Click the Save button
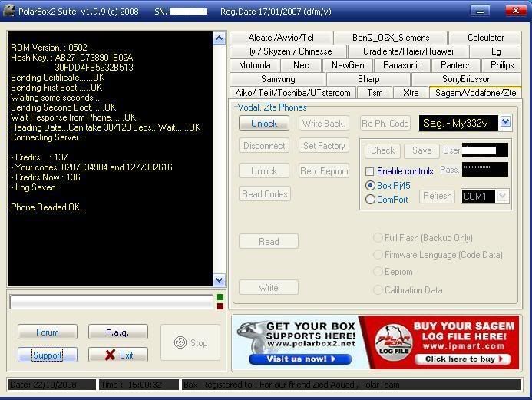The height and width of the screenshot is (400, 532). [x=421, y=150]
